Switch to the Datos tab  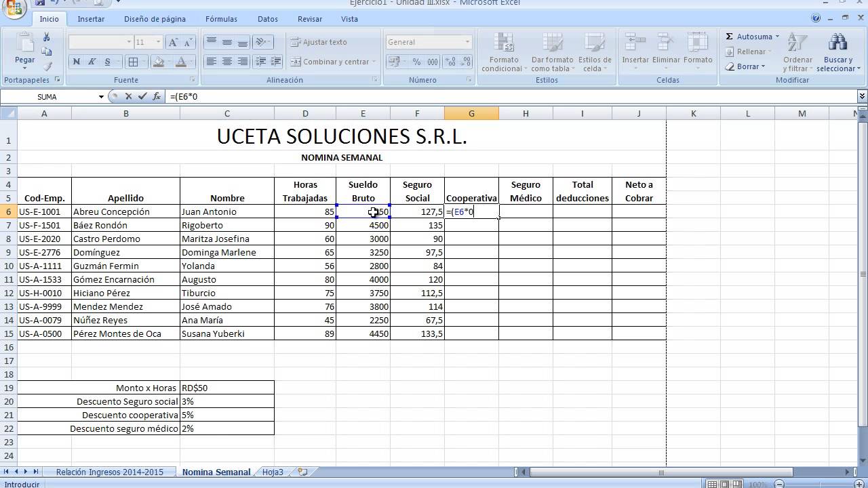tap(268, 19)
